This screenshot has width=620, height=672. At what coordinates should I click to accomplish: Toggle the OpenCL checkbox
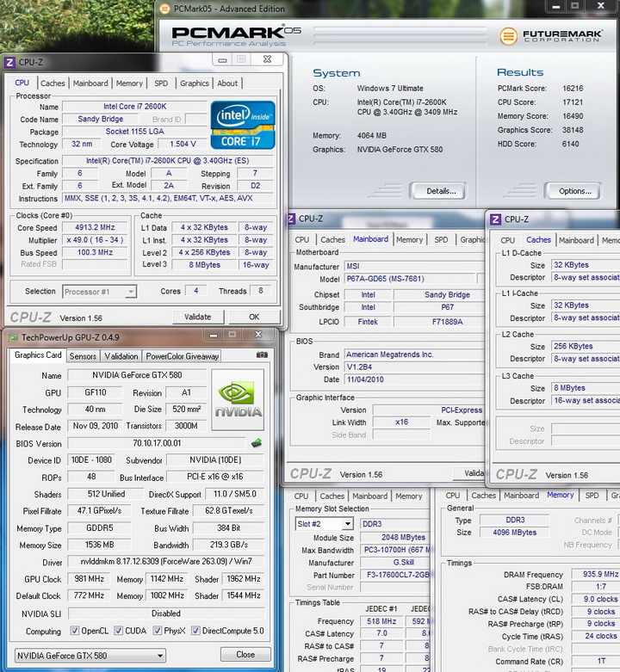click(75, 631)
